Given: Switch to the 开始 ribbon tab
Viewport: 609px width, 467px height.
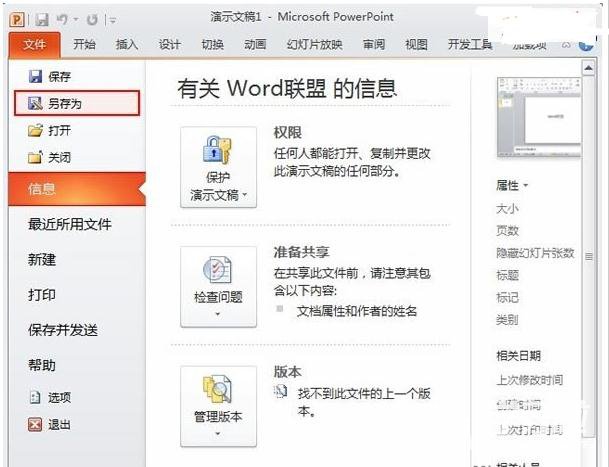Looking at the screenshot, I should point(84,44).
